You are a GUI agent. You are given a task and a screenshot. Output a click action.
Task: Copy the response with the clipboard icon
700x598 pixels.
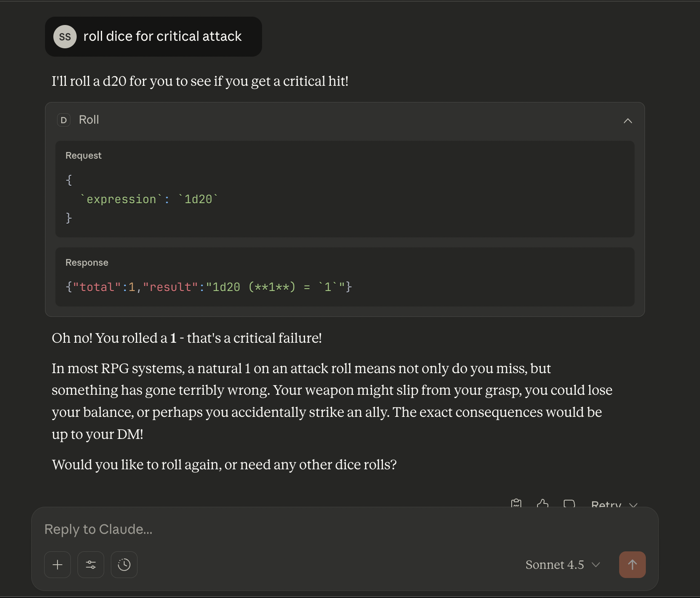516,504
